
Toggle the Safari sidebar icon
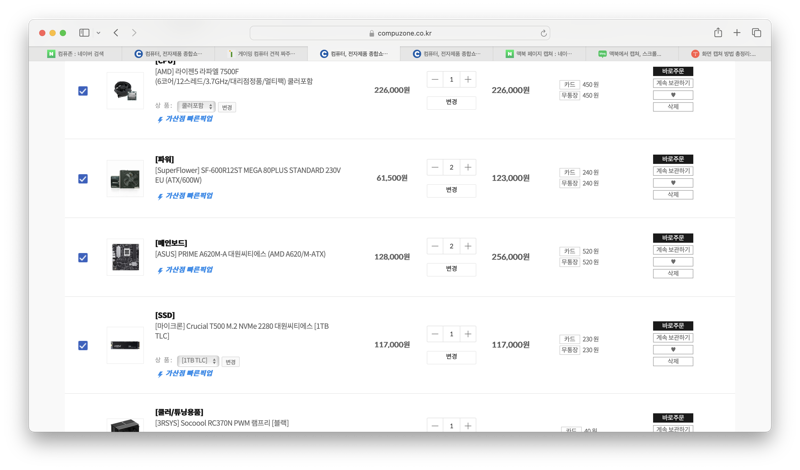(84, 33)
